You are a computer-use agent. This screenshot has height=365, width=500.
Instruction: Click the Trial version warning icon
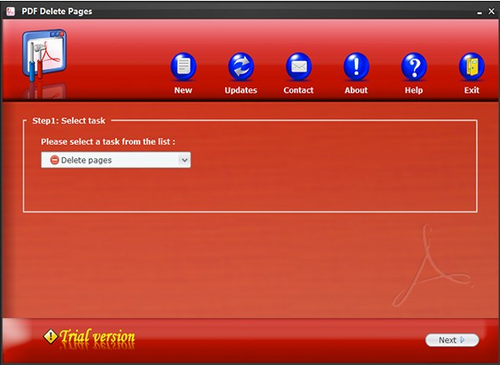point(50,337)
